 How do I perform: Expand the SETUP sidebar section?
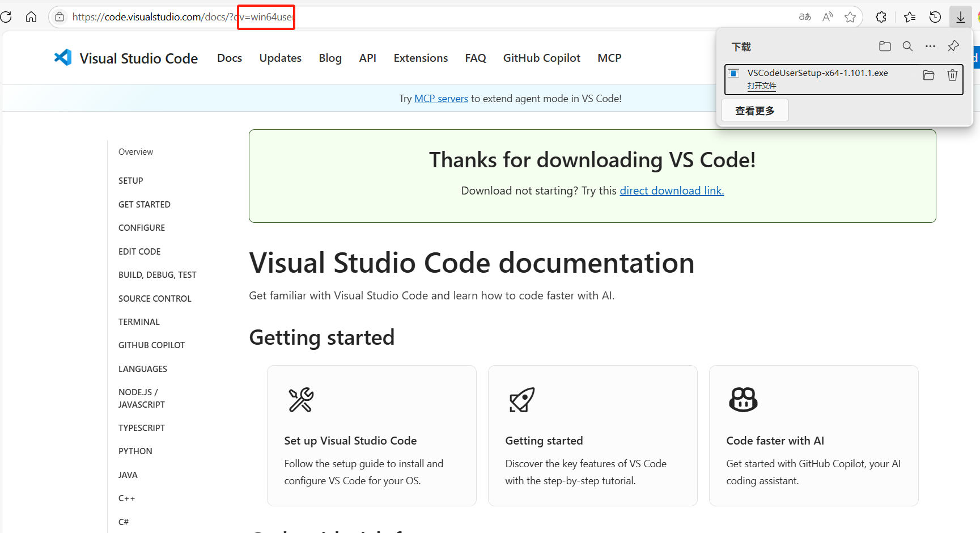pyautogui.click(x=131, y=181)
